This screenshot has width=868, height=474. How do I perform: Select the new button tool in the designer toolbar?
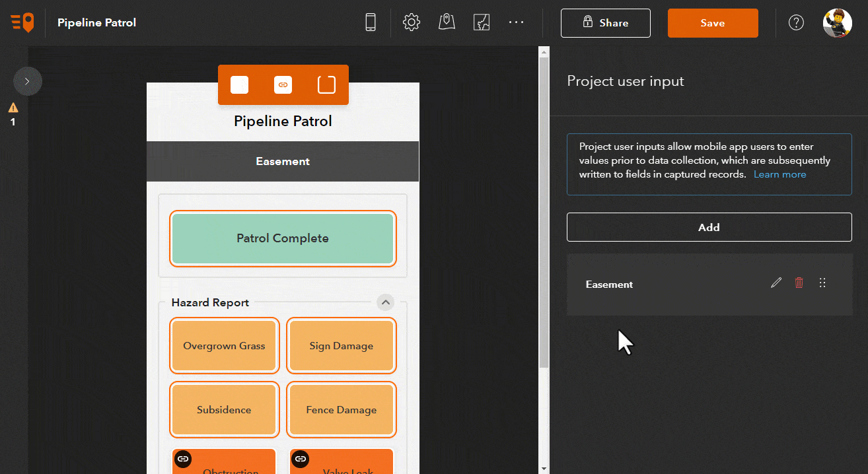tap(239, 85)
